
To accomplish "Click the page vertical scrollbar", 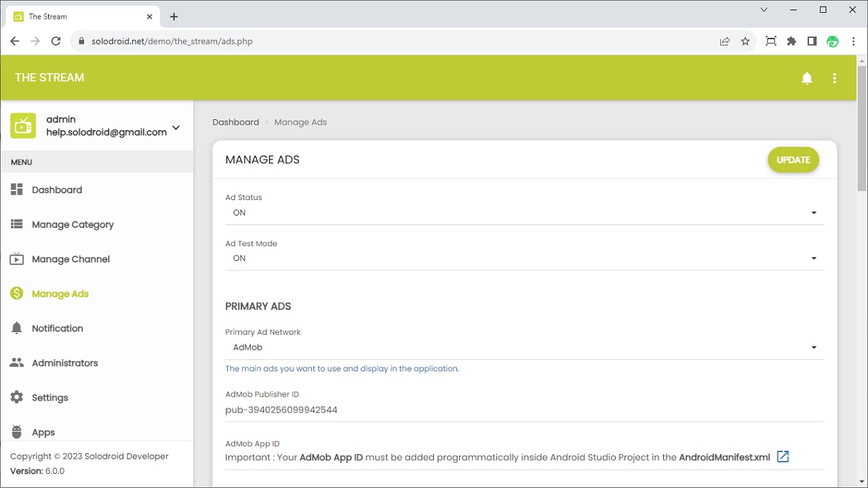I will point(862,129).
